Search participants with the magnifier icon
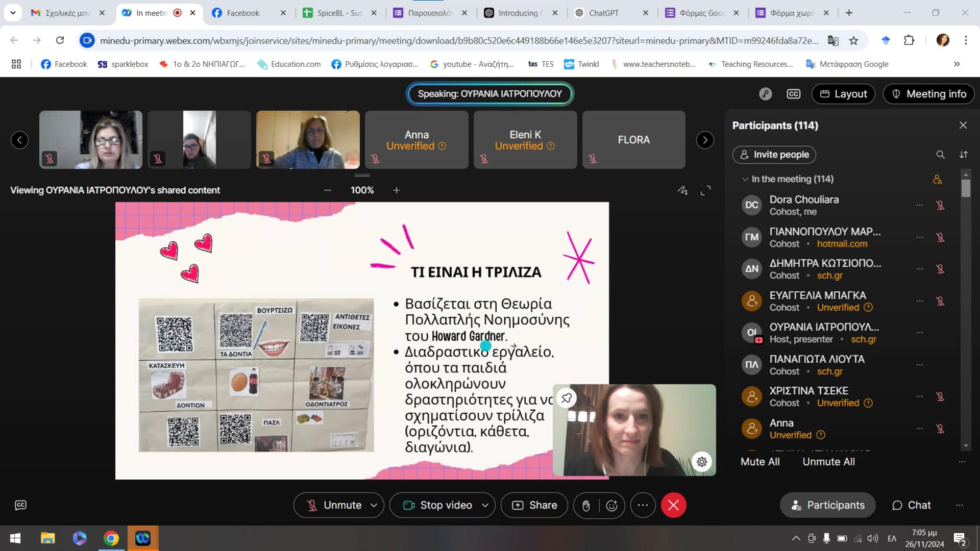This screenshot has height=551, width=980. 940,155
